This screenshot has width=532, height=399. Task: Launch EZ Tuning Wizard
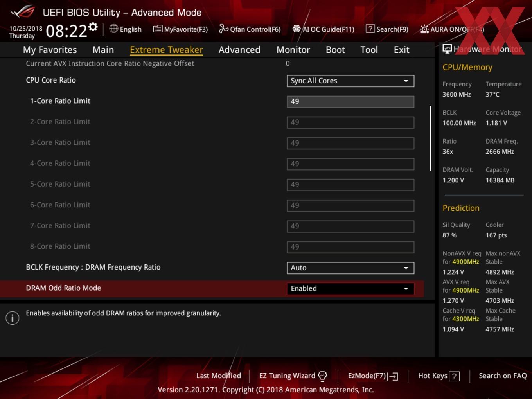point(293,376)
